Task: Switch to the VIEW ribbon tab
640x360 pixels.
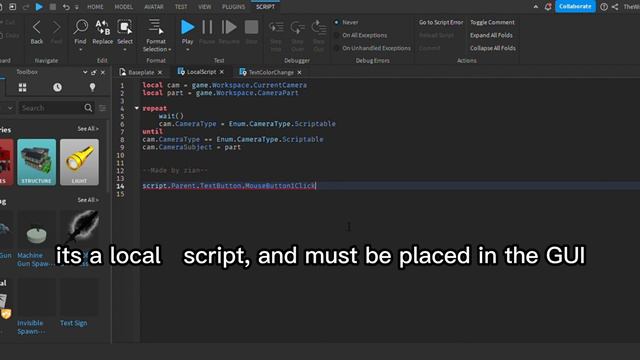Action: coord(204,7)
